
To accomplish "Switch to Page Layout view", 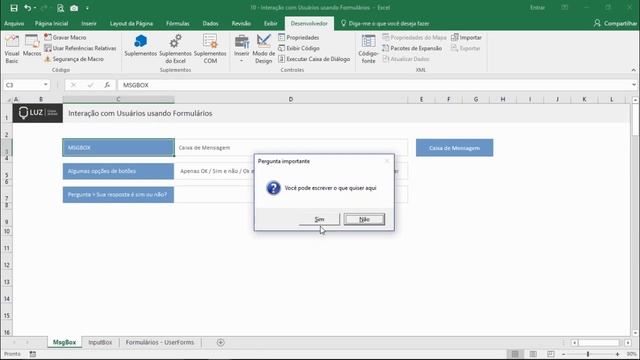I will (x=533, y=354).
